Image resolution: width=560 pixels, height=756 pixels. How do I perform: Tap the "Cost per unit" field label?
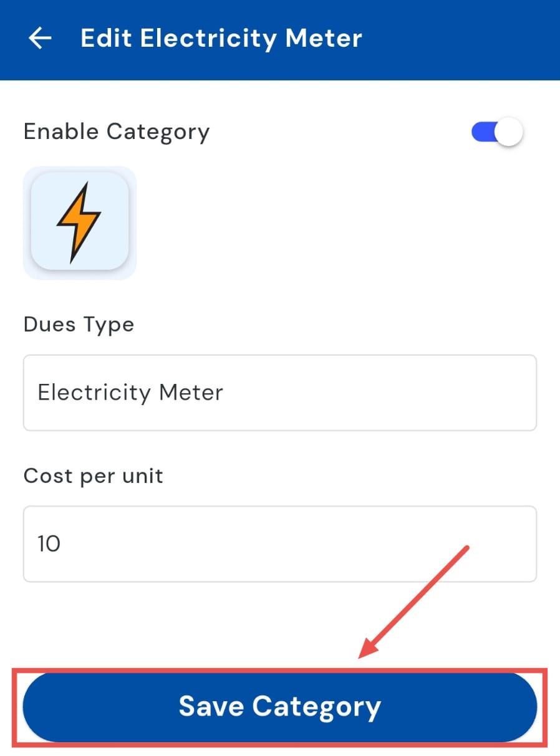94,476
